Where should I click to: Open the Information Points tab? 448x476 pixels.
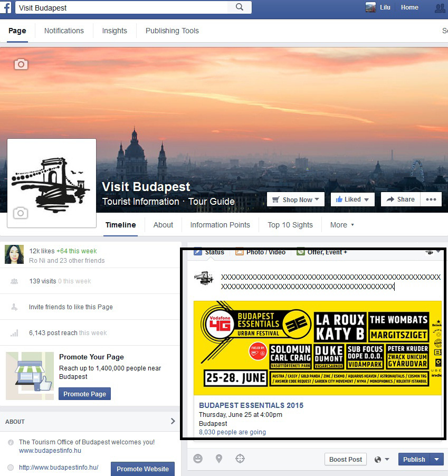pos(220,225)
